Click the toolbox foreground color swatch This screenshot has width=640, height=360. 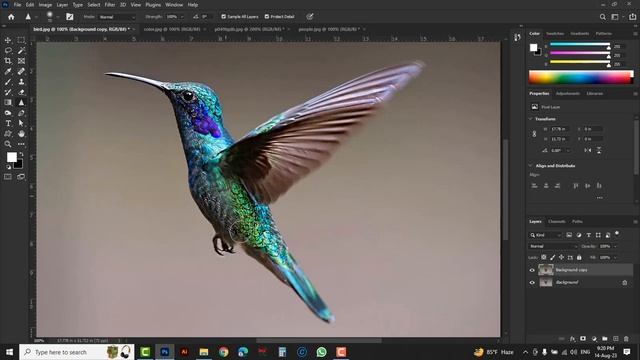point(11,157)
